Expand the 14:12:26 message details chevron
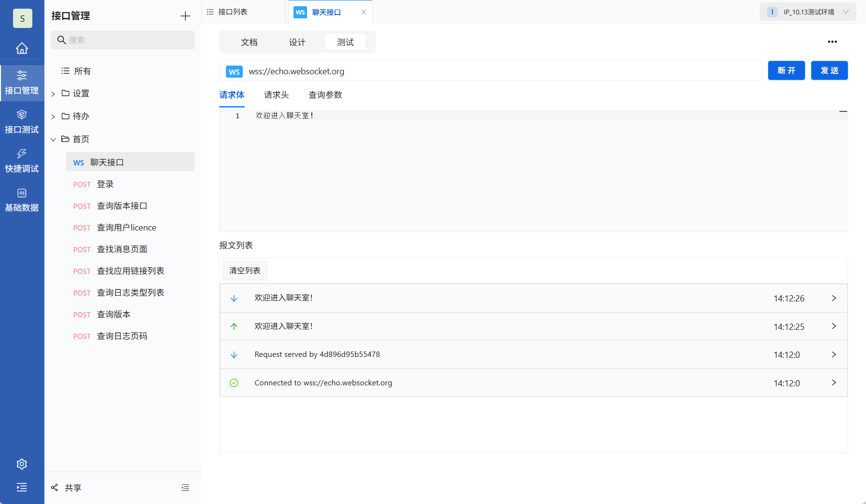 [834, 298]
